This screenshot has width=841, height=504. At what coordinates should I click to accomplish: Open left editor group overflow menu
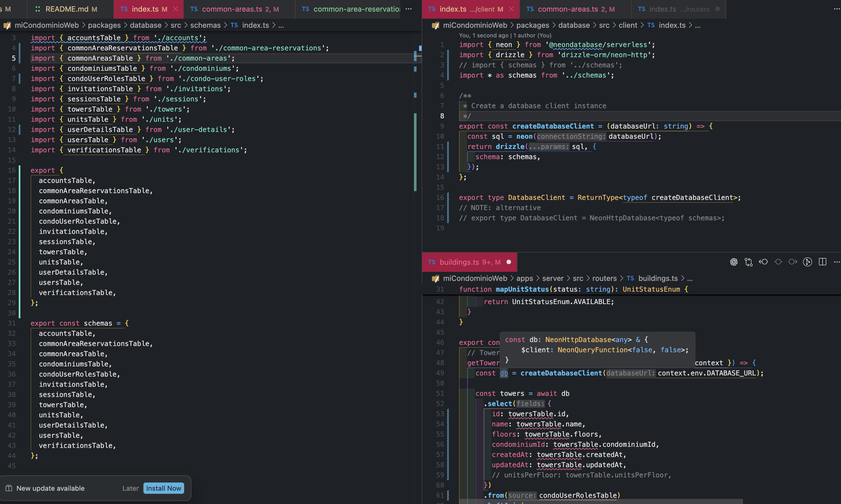tap(409, 9)
